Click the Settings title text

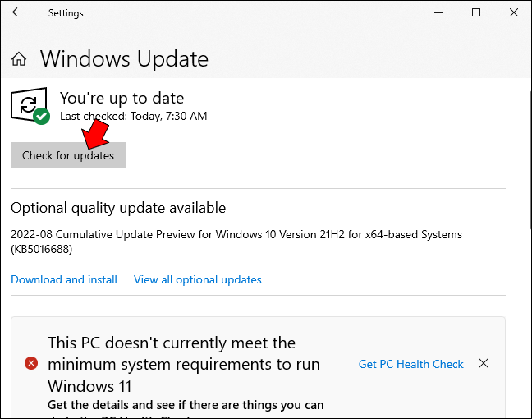(x=66, y=13)
